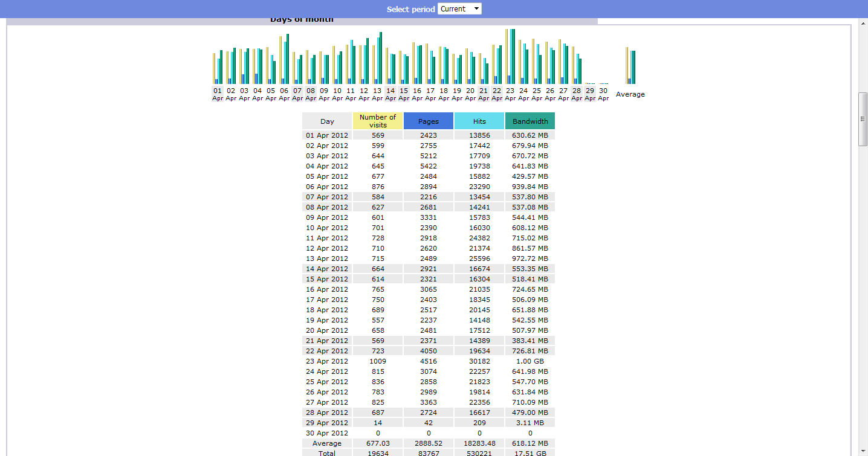Click average pages value 2888.52

coord(429,443)
